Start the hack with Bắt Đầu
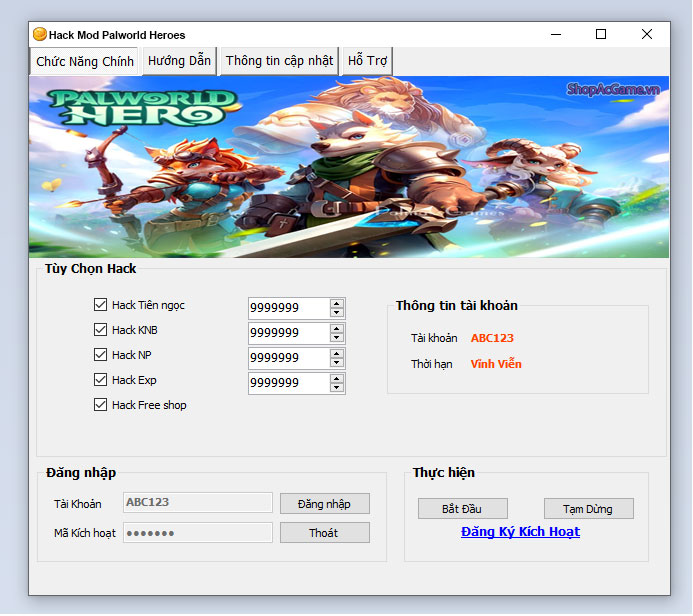This screenshot has width=693, height=616. pos(462,509)
